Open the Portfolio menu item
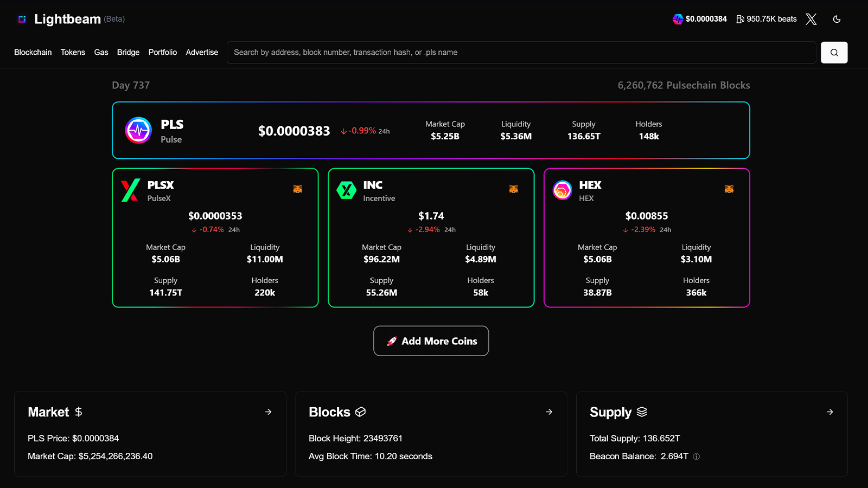 tap(163, 52)
